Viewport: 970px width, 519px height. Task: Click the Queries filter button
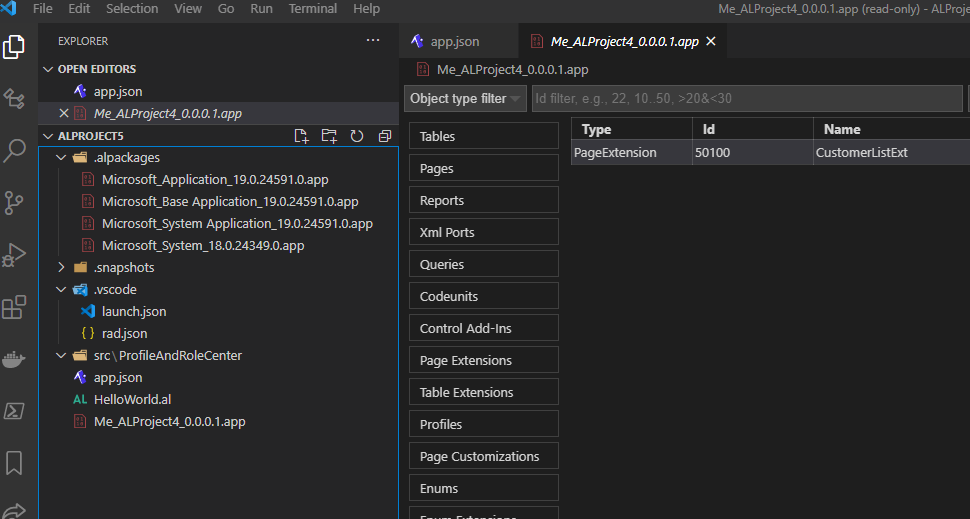tap(484, 264)
